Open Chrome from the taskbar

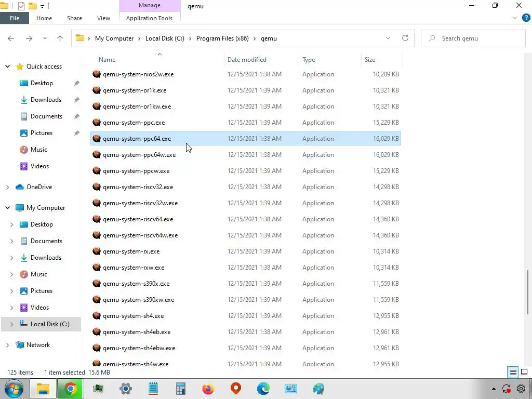[71, 389]
